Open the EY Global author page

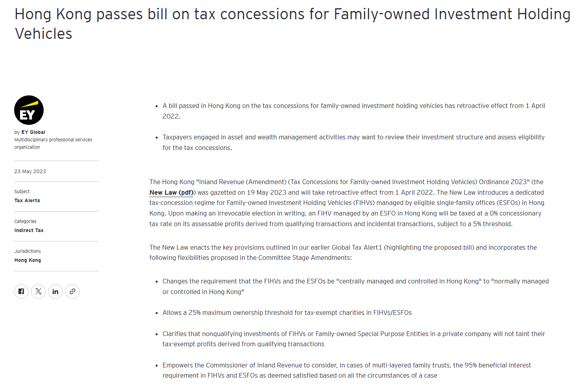(33, 132)
